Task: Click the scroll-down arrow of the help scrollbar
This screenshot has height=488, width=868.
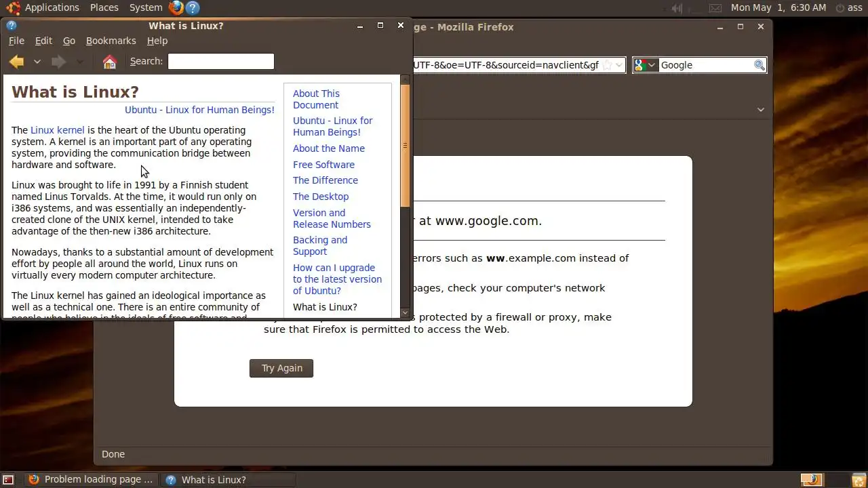Action: click(x=406, y=312)
